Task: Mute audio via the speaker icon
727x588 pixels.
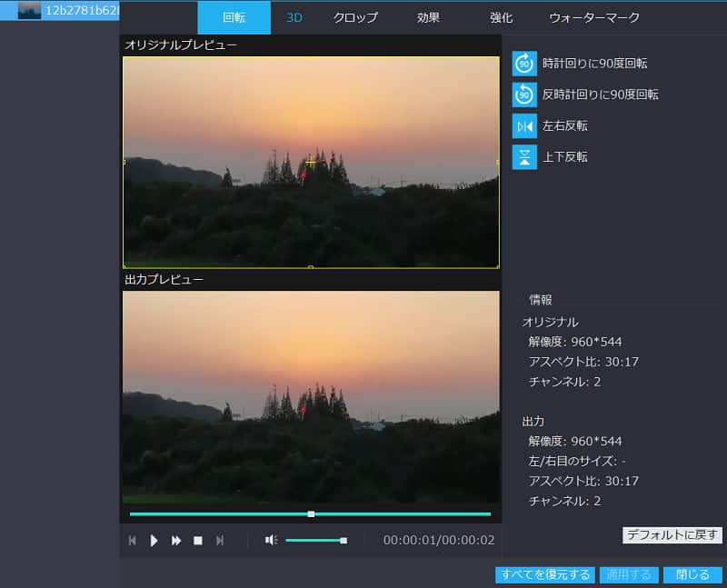Action: [270, 540]
